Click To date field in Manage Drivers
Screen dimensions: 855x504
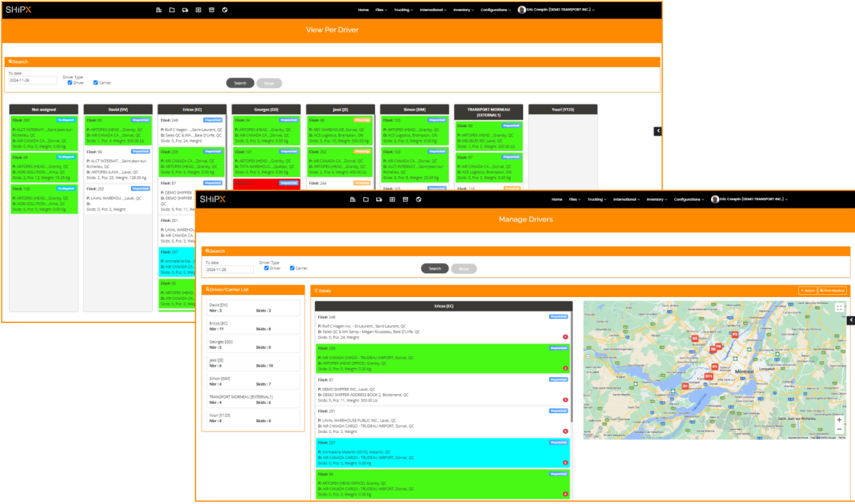pos(229,270)
